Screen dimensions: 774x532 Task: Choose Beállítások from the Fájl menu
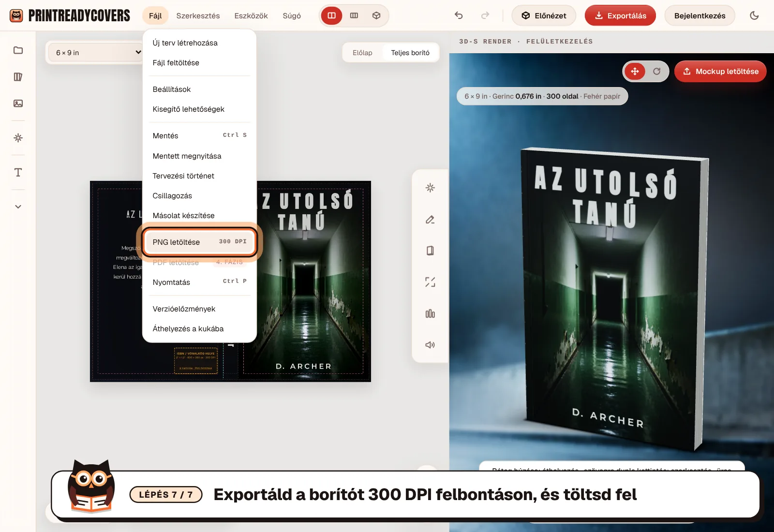(199, 89)
